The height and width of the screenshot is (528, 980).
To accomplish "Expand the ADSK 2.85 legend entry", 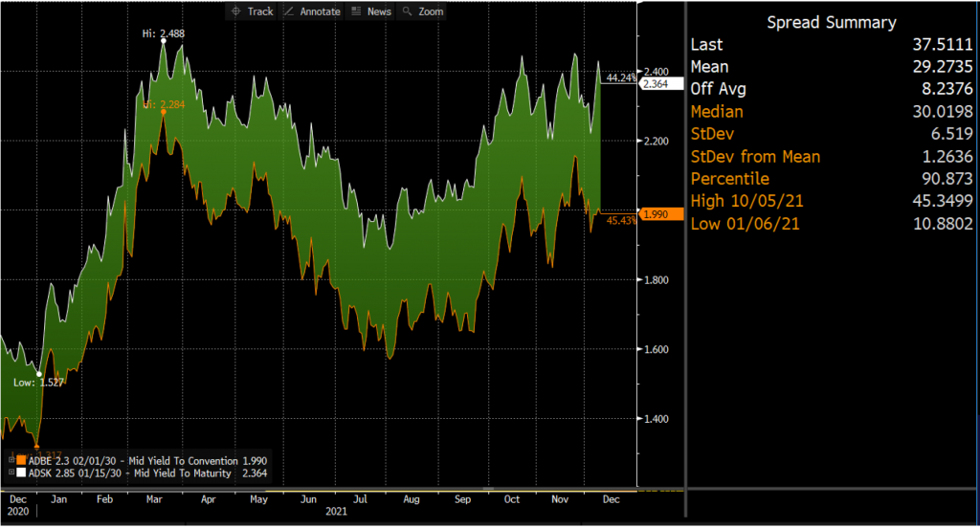I will click(x=11, y=473).
